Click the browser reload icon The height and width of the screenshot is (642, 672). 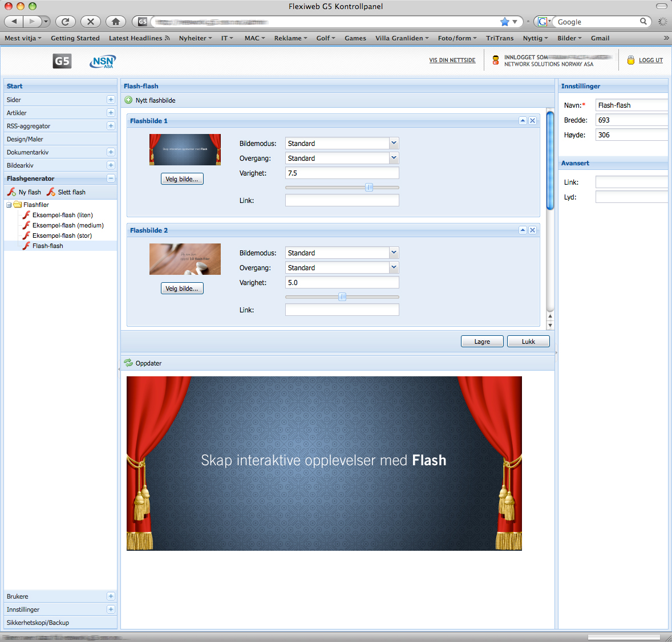66,22
